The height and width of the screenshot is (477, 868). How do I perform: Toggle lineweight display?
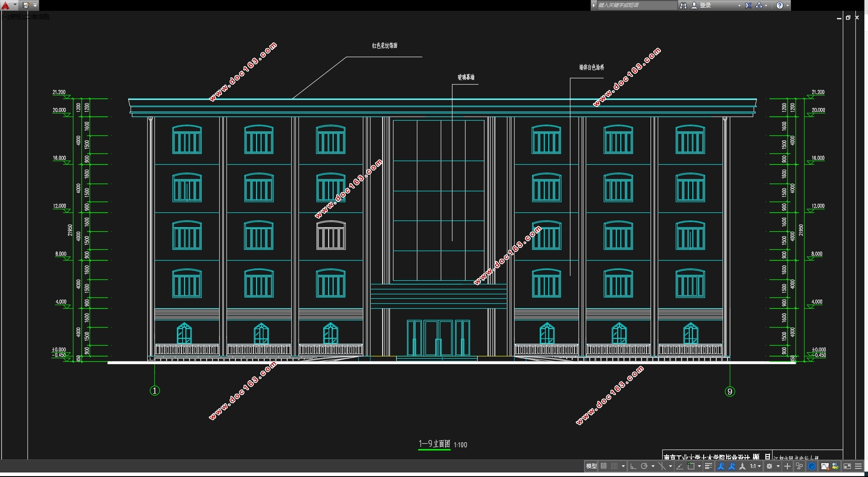click(709, 466)
